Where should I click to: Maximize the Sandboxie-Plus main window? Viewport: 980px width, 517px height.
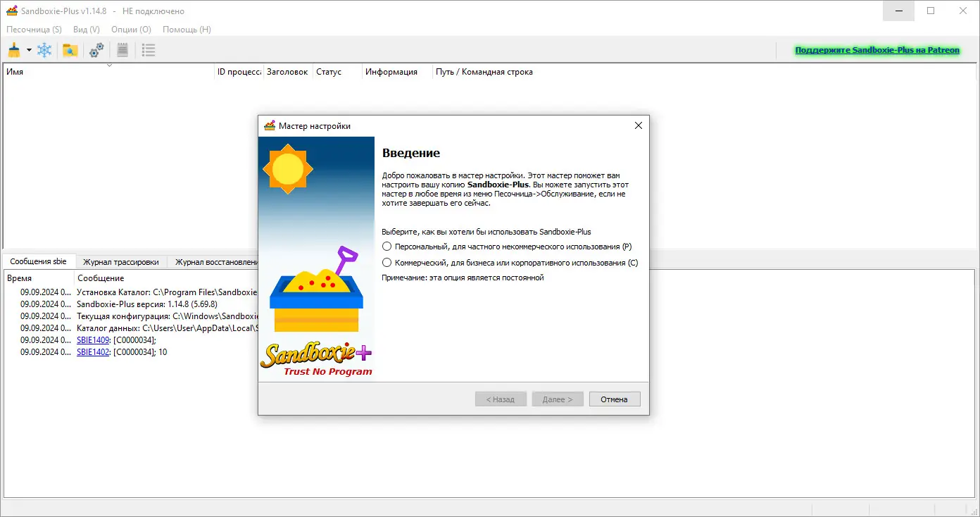[931, 11]
